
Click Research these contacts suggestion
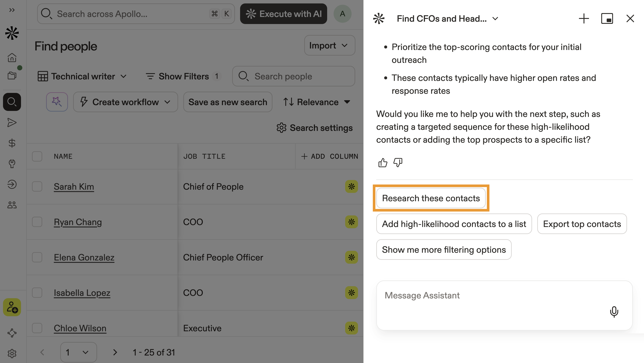click(431, 198)
